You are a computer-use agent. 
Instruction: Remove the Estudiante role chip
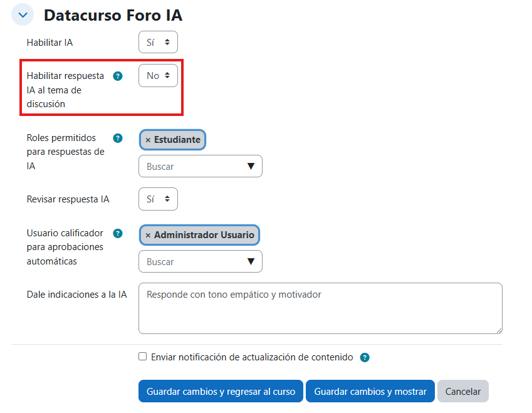[x=147, y=139]
